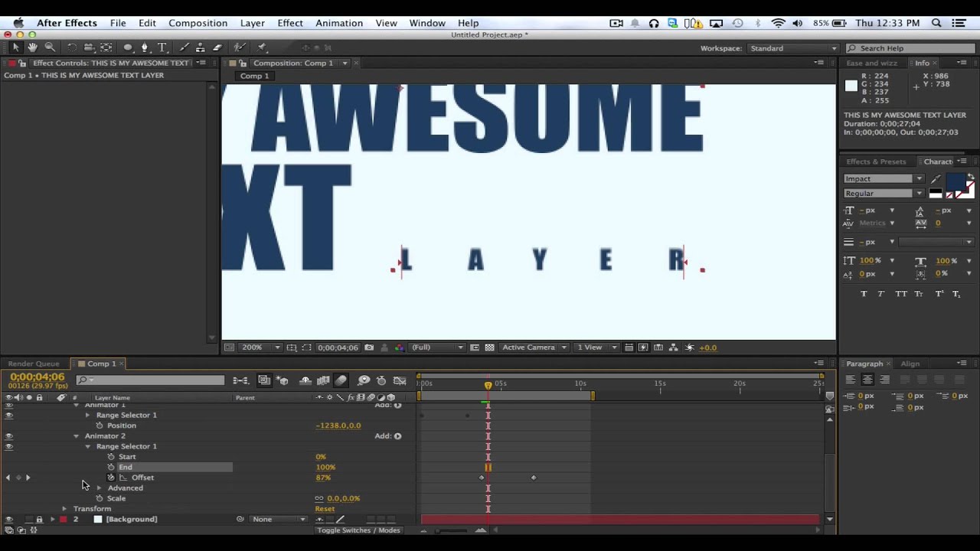The image size is (980, 551).
Task: Expand the Background layer twirl arrow
Action: (x=53, y=519)
